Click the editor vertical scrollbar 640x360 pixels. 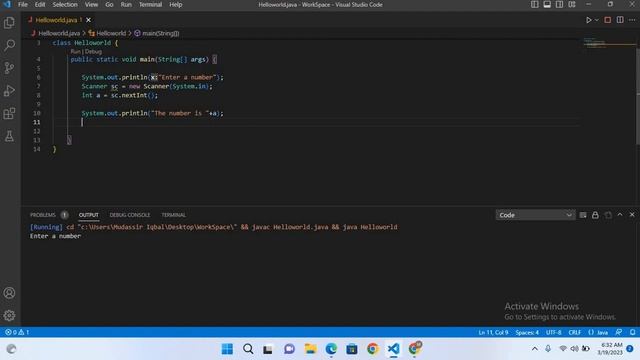click(x=638, y=96)
